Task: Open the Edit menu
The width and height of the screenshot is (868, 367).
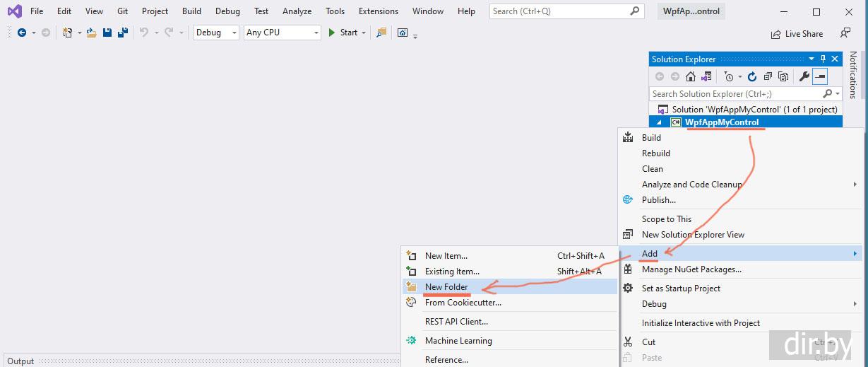Action: pyautogui.click(x=64, y=11)
